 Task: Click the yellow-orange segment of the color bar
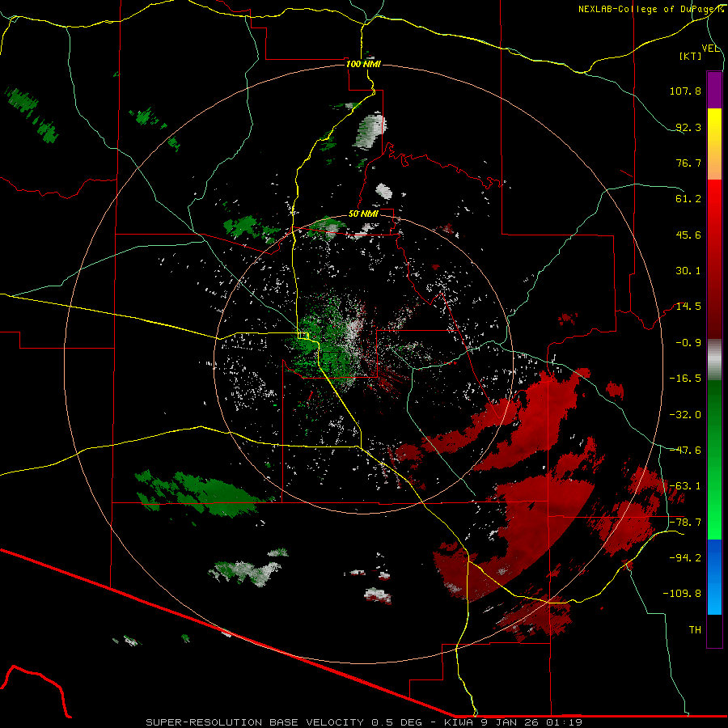[714, 144]
